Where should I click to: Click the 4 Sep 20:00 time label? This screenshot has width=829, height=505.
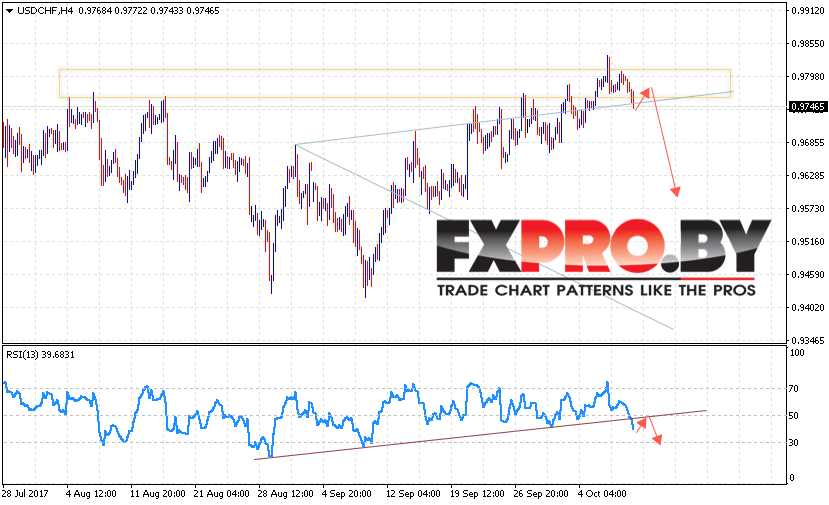[x=346, y=493]
